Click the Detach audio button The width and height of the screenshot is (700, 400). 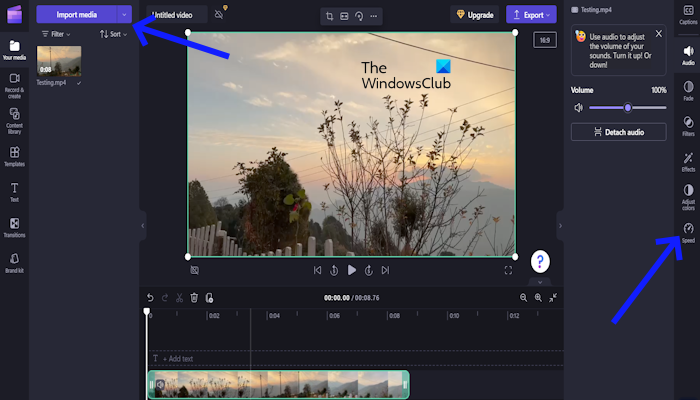617,132
